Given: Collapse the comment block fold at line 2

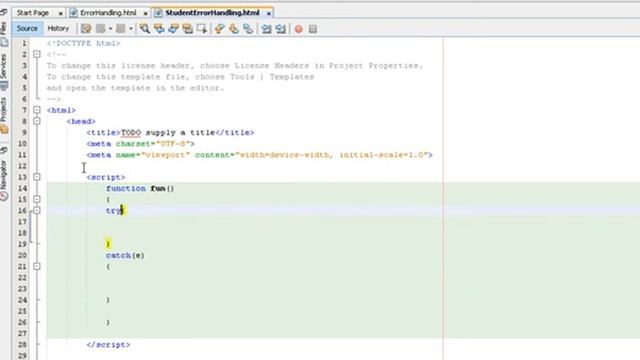Looking at the screenshot, I should coord(37,54).
